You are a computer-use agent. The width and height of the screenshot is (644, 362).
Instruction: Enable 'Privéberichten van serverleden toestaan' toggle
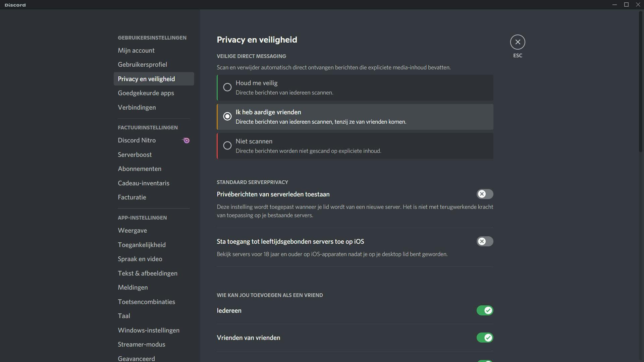pyautogui.click(x=485, y=194)
